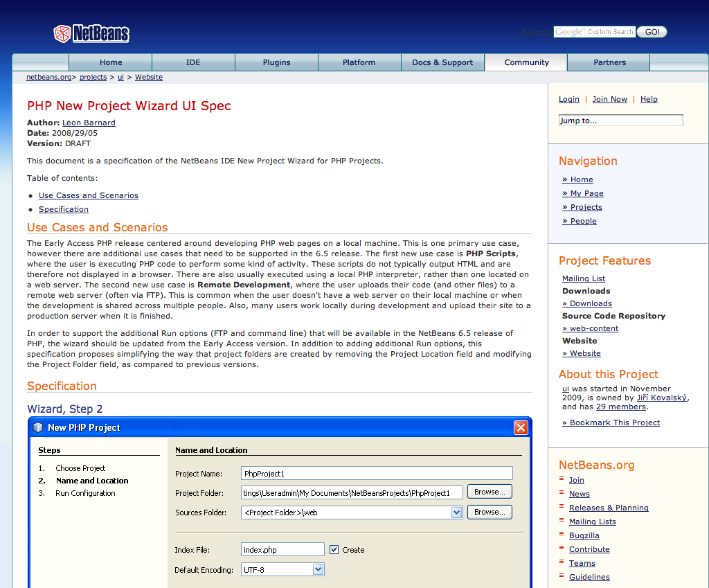Open owner Jiří Kovalský's profile link
Image resolution: width=709 pixels, height=588 pixels.
[x=662, y=398]
